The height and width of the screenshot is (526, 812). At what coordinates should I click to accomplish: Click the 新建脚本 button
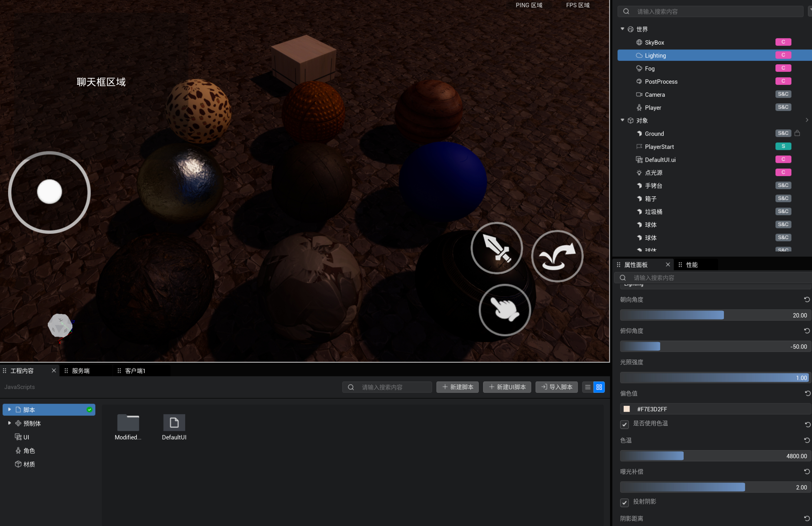click(x=458, y=387)
